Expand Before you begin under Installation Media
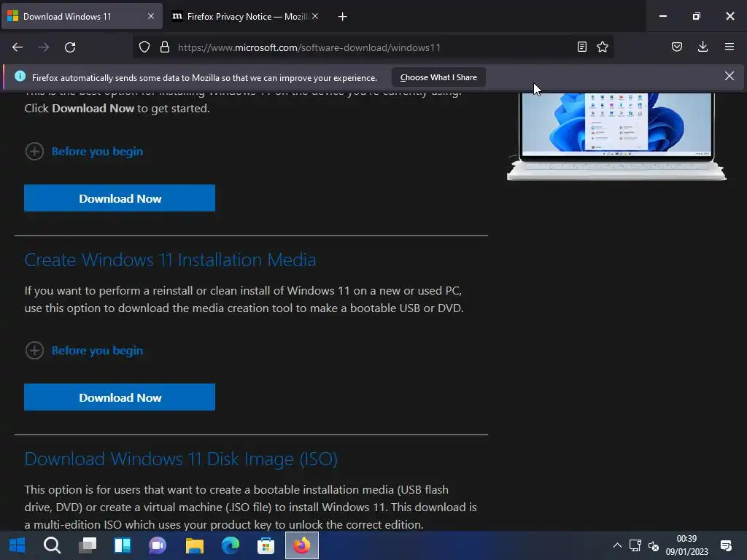The image size is (747, 560). pos(84,351)
